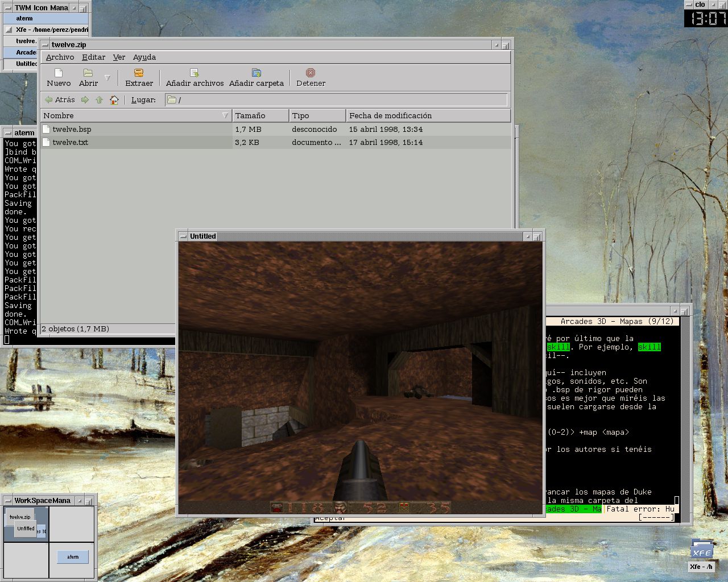Select the twelve.bsp file icon

(x=47, y=129)
